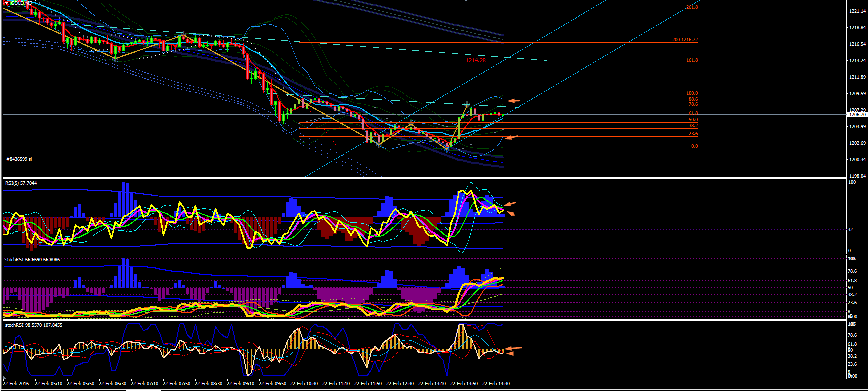Click the 22 Feb 11:50 time axis label
Image resolution: width=868 pixels, height=391 pixels.
click(368, 384)
